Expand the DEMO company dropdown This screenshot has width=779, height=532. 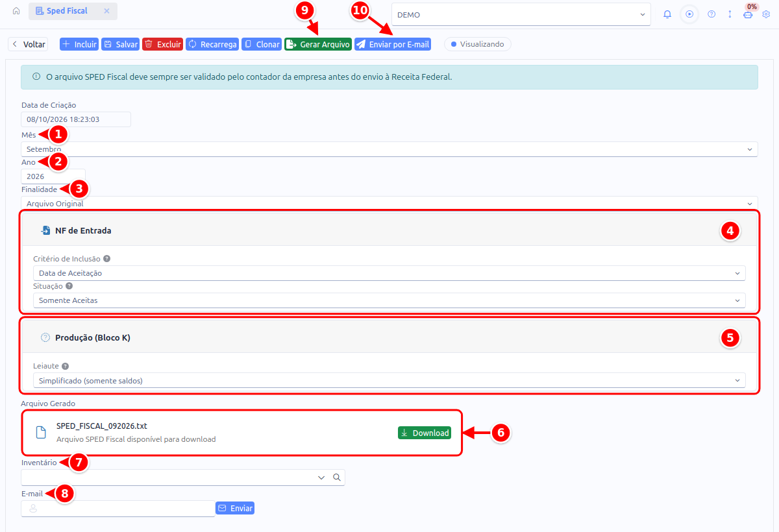[521, 15]
